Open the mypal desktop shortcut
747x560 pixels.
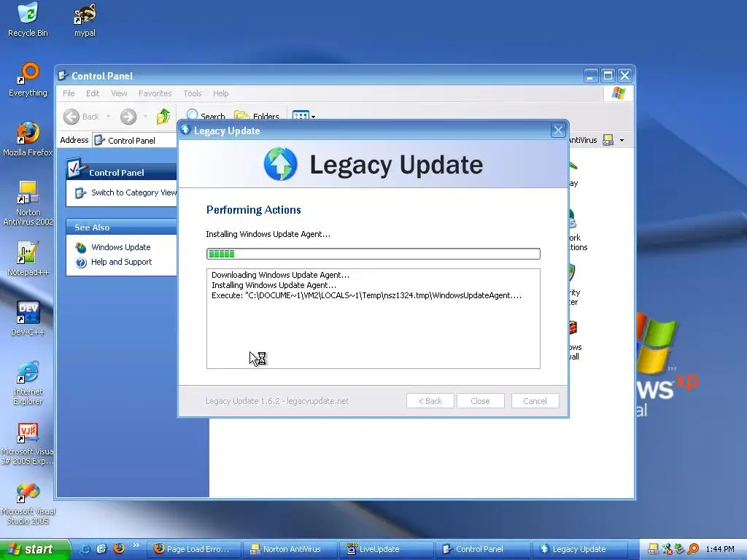point(85,20)
